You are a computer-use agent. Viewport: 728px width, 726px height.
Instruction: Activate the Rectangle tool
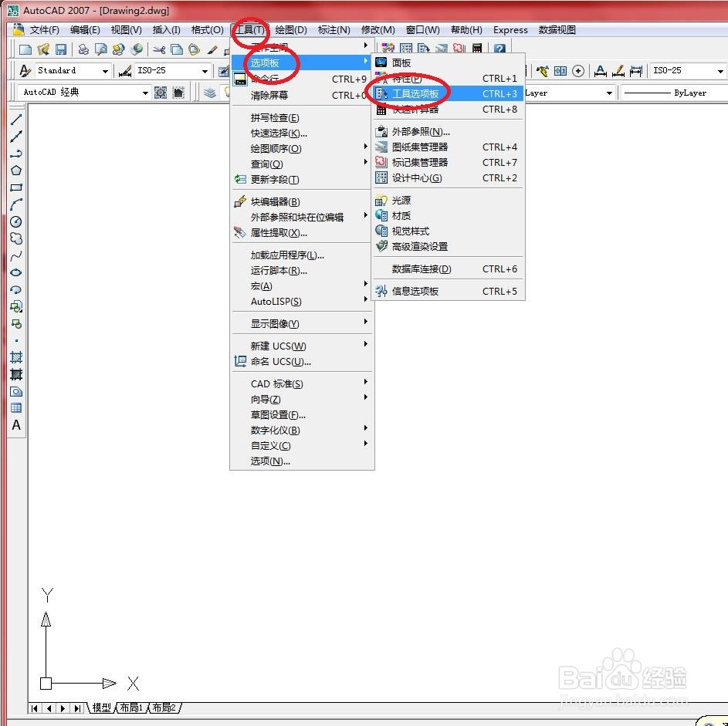16,187
